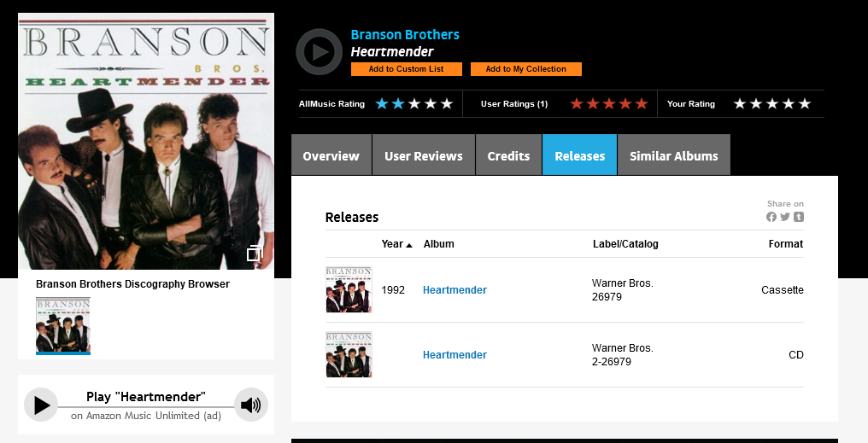
Task: Set Your Rating to five stars
Action: coord(805,104)
